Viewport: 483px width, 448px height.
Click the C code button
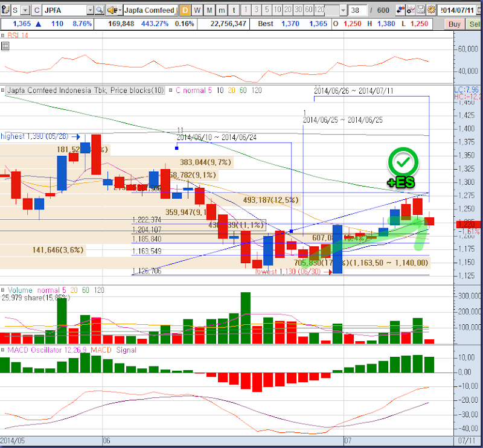[x=37, y=10]
